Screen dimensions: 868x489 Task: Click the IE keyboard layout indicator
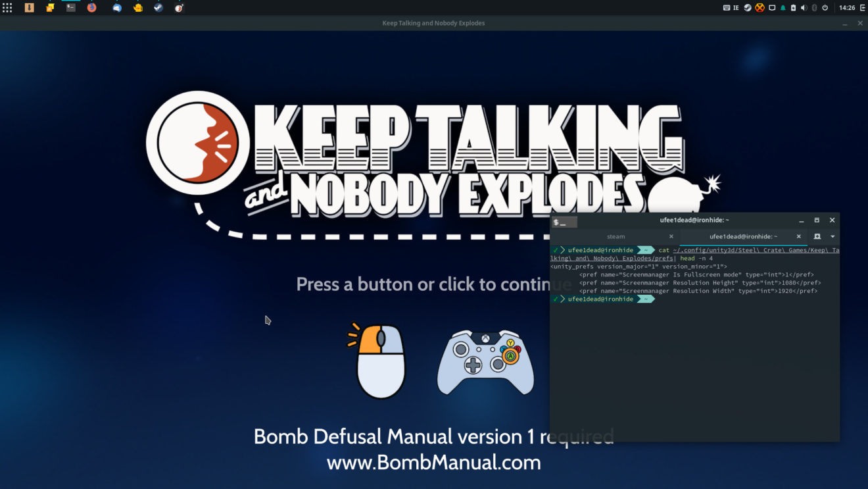736,7
